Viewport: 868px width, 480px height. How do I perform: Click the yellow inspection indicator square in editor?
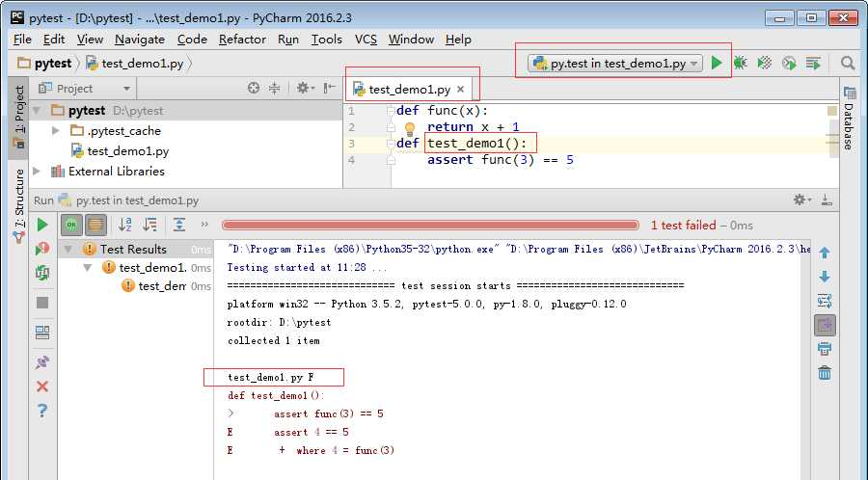pyautogui.click(x=831, y=111)
